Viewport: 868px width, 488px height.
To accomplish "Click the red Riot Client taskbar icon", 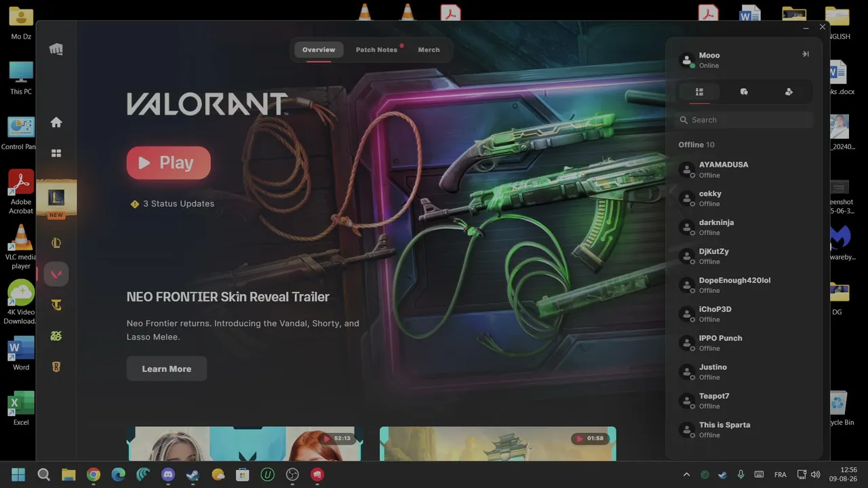I will click(317, 474).
